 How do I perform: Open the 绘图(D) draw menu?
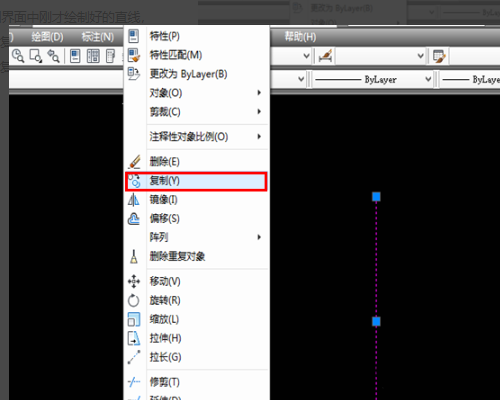click(47, 37)
